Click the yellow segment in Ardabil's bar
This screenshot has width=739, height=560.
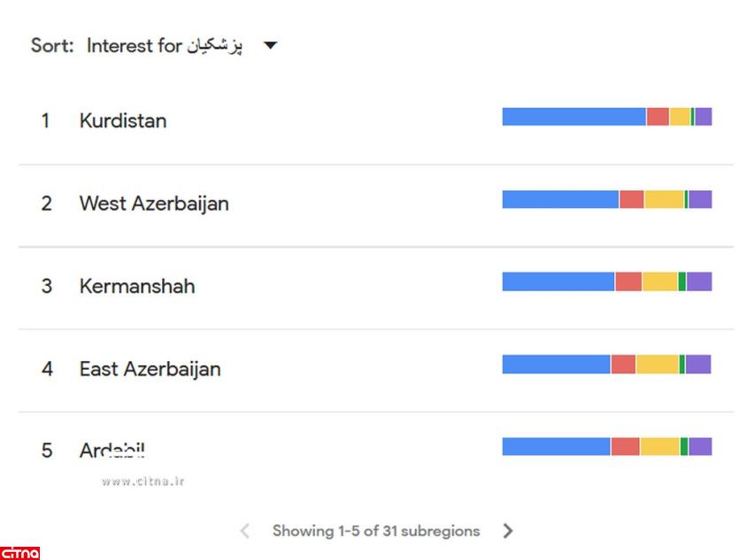pyautogui.click(x=660, y=447)
